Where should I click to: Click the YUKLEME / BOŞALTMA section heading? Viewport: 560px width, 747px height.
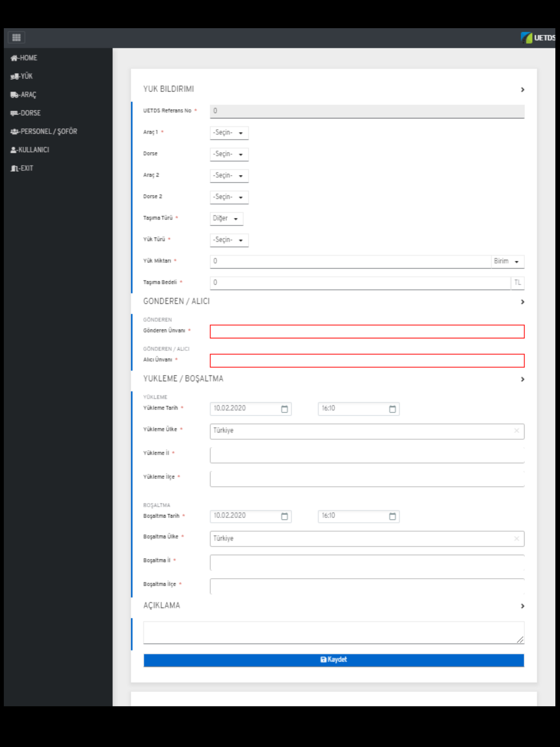pyautogui.click(x=183, y=379)
